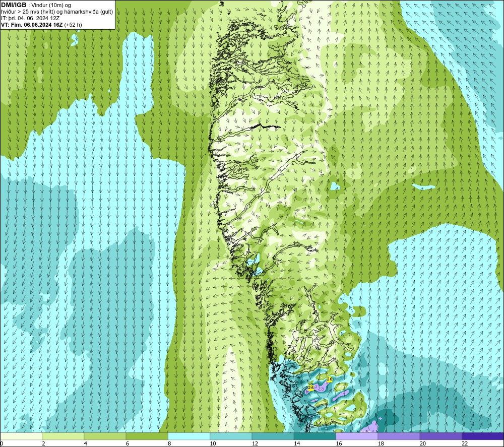Click the 14-16 m/s dark teal legend swatch
504x447 pixels.
click(315, 436)
